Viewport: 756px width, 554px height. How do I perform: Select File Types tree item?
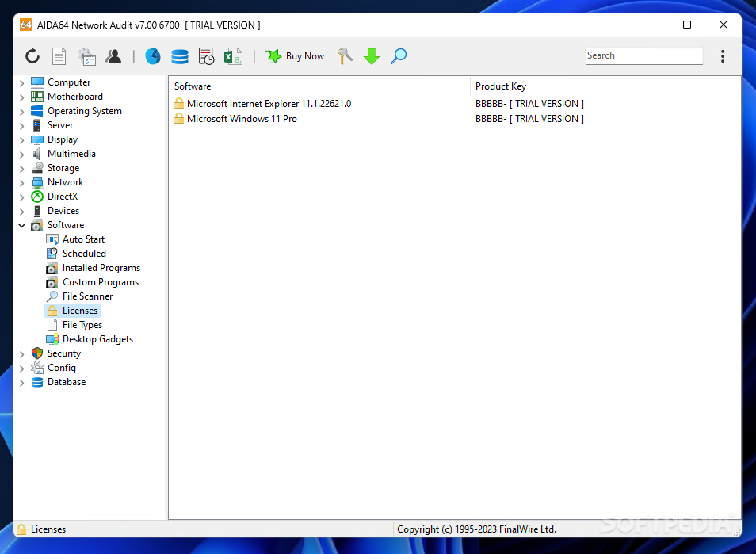[x=82, y=325]
